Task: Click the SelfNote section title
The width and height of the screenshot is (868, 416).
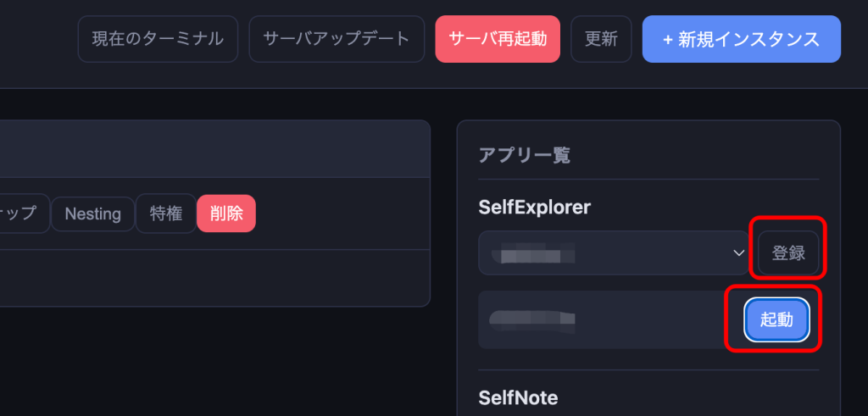Action: tap(518, 397)
